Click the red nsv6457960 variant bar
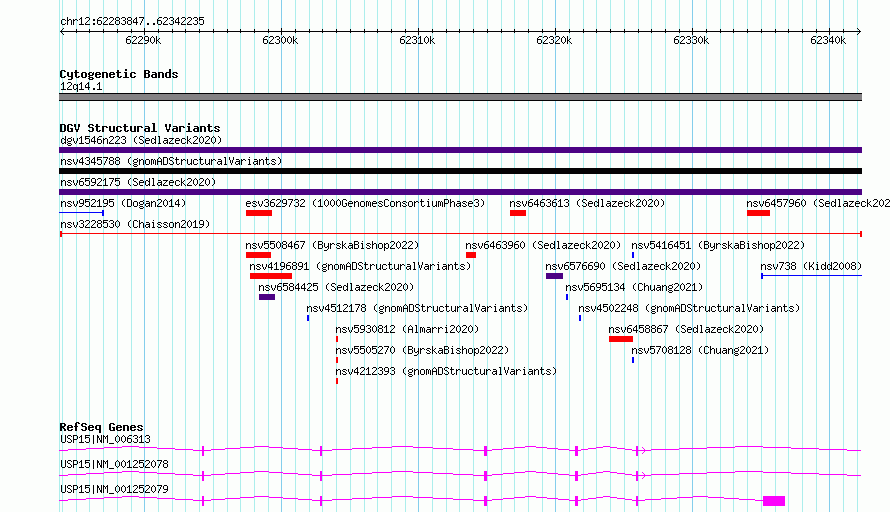 (758, 213)
